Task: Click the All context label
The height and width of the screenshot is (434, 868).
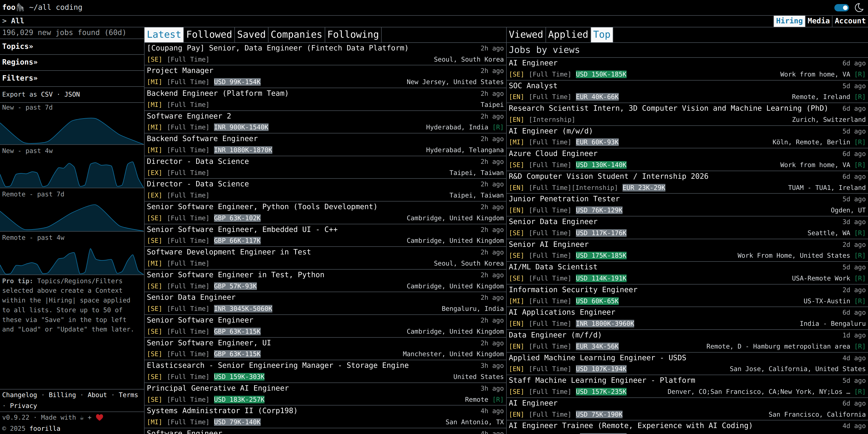Action: 18,21
